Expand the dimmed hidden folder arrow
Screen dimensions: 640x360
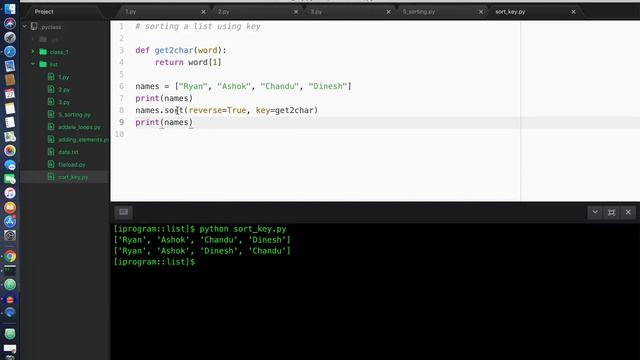(33, 39)
